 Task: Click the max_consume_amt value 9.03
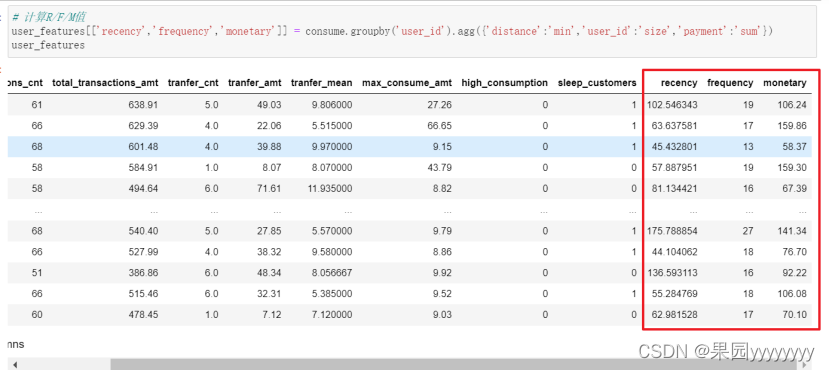[x=442, y=315]
